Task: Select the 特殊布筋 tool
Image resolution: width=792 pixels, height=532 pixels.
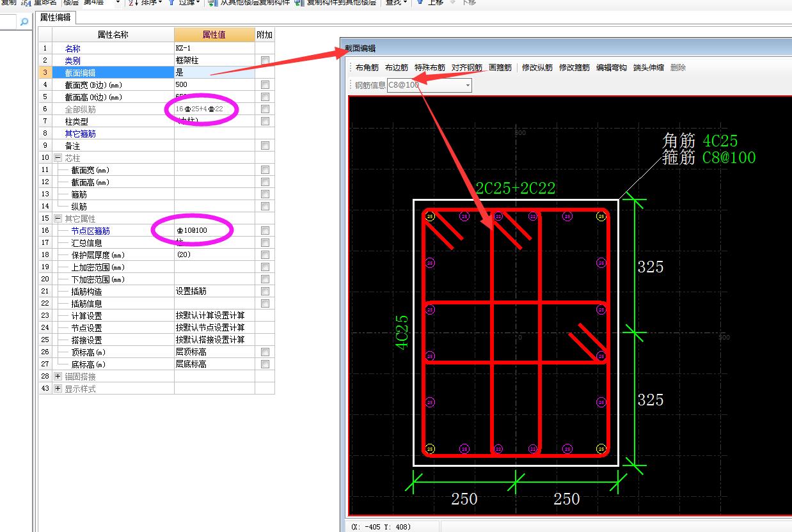Action: 430,67
